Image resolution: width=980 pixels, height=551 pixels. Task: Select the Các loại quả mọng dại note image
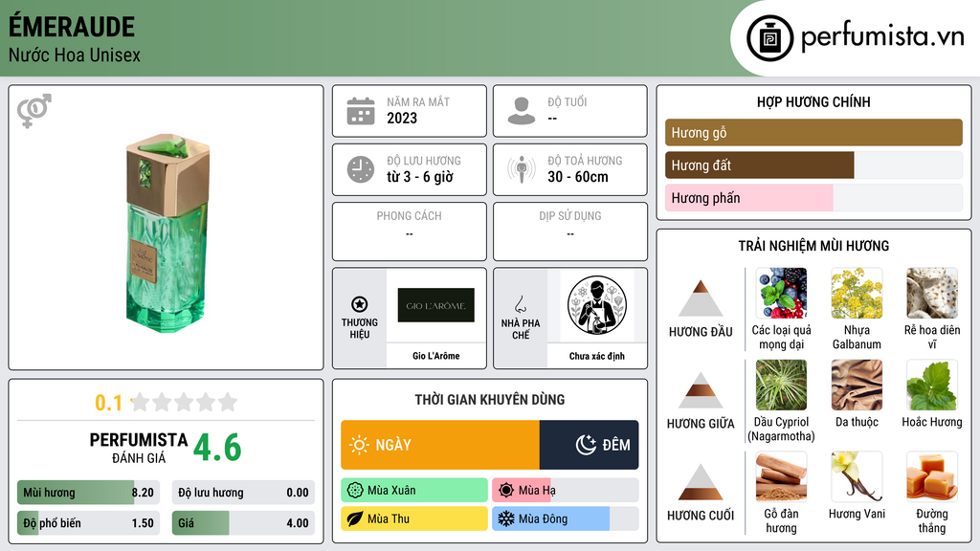pyautogui.click(x=781, y=294)
